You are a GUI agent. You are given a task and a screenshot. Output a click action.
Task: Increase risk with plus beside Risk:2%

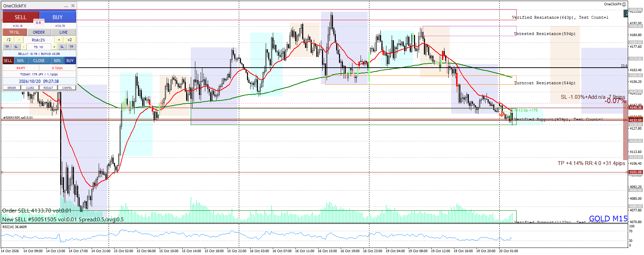[59, 40]
